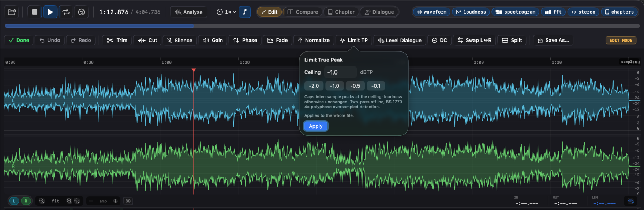The image size is (644, 210).
Task: Apply the Phase tool
Action: (x=245, y=40)
